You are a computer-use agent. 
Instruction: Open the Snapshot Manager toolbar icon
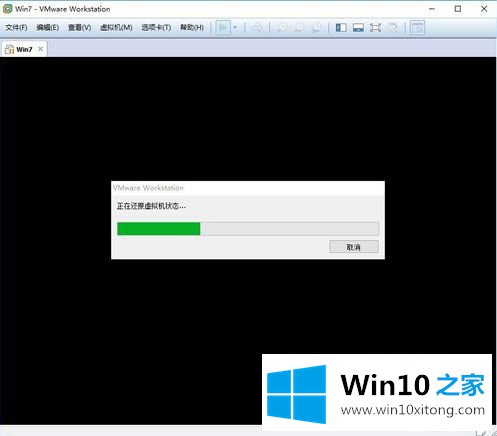pyautogui.click(x=317, y=28)
